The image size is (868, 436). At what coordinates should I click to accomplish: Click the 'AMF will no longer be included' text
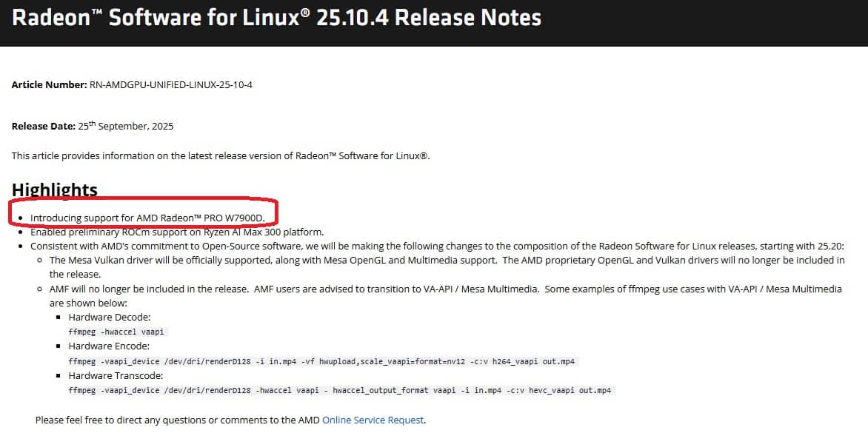(x=149, y=289)
